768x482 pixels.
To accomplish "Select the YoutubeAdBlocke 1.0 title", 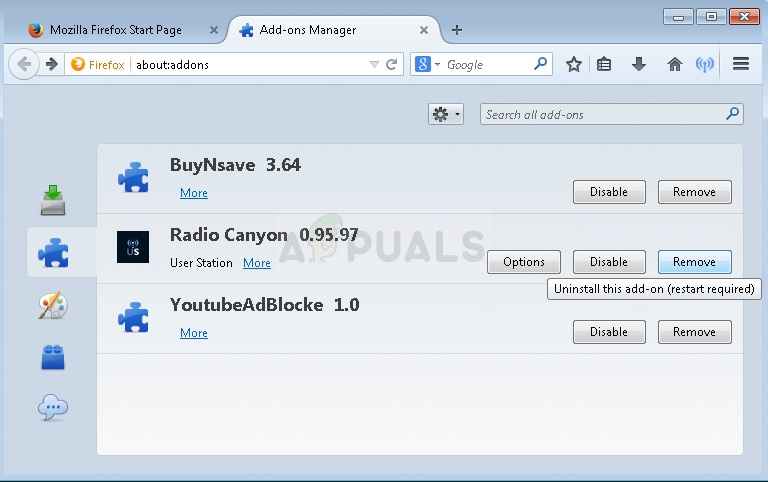I will tap(264, 305).
